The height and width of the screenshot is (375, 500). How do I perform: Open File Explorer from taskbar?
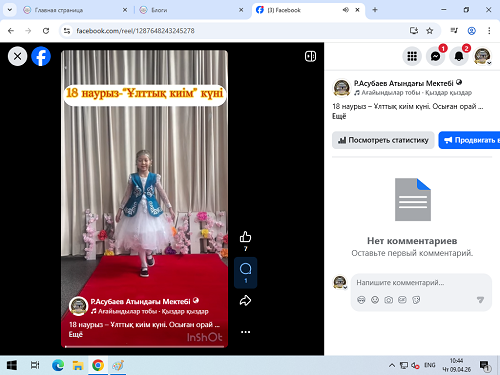(78, 365)
